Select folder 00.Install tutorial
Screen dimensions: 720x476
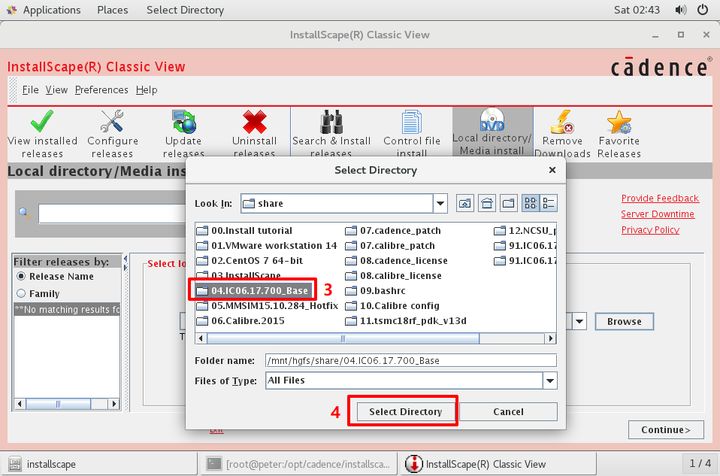(x=244, y=230)
